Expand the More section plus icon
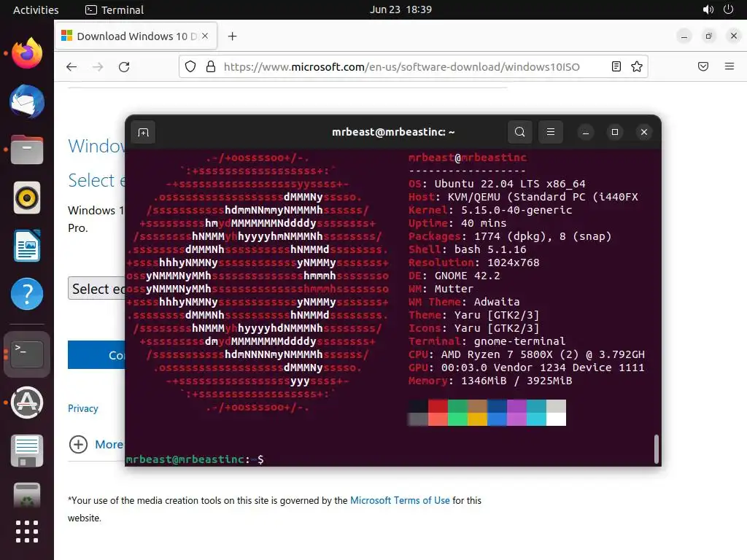This screenshot has width=747, height=560. coord(78,444)
